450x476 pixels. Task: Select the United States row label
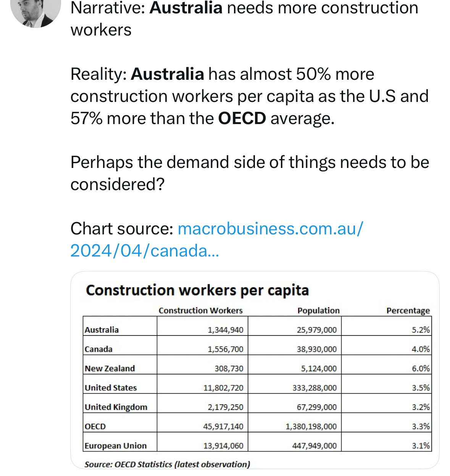pyautogui.click(x=111, y=387)
